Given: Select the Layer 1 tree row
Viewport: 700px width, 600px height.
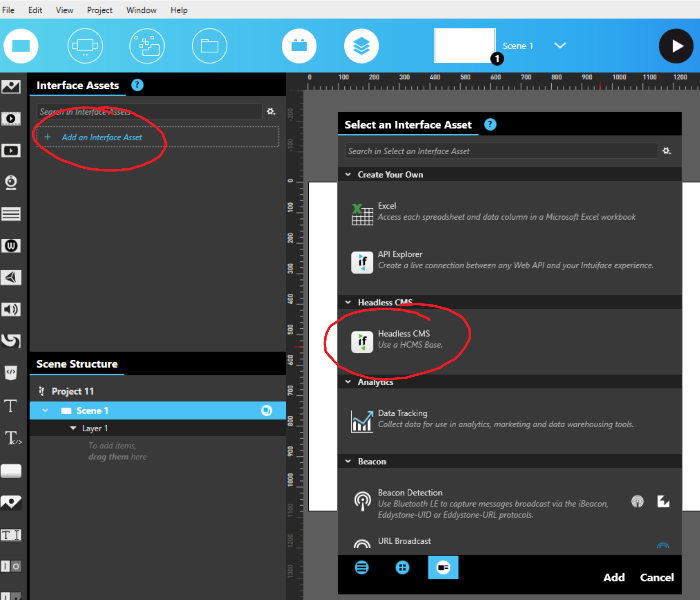Looking at the screenshot, I should [158, 428].
